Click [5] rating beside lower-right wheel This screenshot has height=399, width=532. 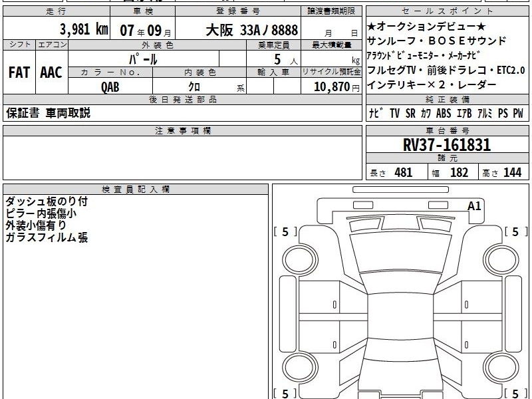[516, 394]
